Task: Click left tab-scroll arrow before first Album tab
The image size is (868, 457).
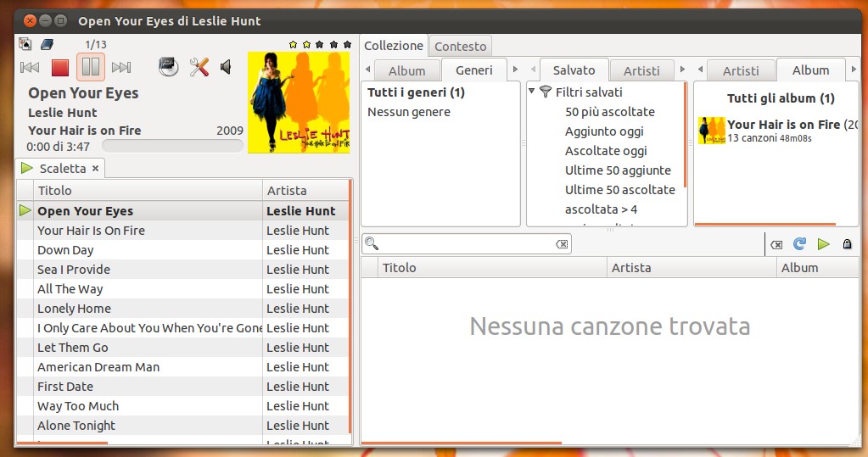Action: tap(368, 70)
